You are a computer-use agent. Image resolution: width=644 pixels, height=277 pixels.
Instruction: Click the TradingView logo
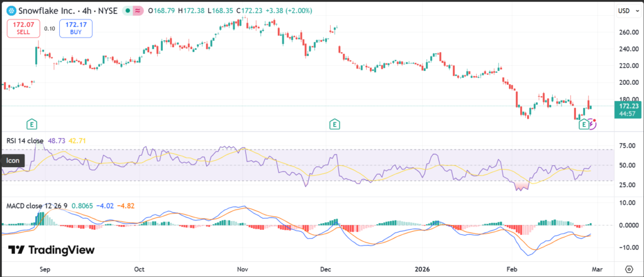click(x=52, y=250)
